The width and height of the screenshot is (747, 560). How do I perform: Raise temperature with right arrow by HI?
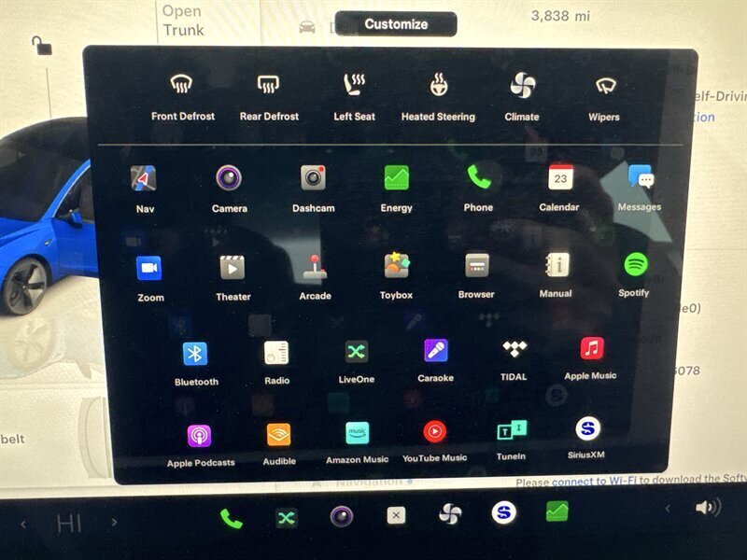click(x=115, y=523)
